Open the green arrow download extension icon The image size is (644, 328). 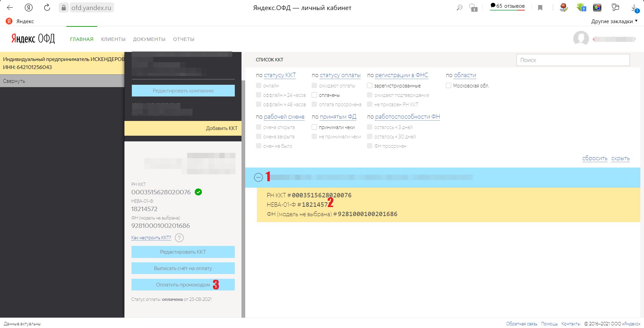(581, 7)
